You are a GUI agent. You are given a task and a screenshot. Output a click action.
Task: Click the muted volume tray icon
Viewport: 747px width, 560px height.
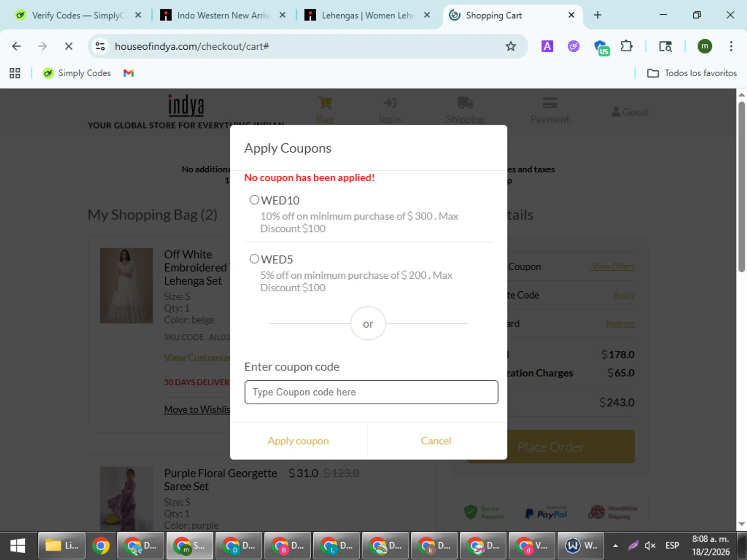coord(650,546)
